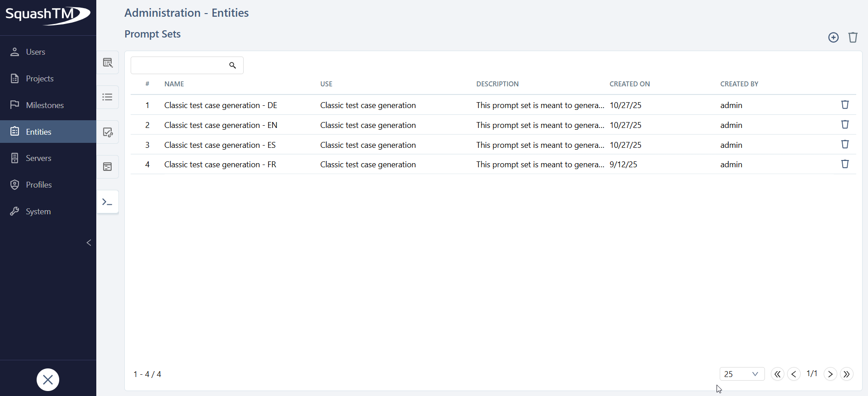Open the page size dropdown showing 25

click(x=742, y=374)
